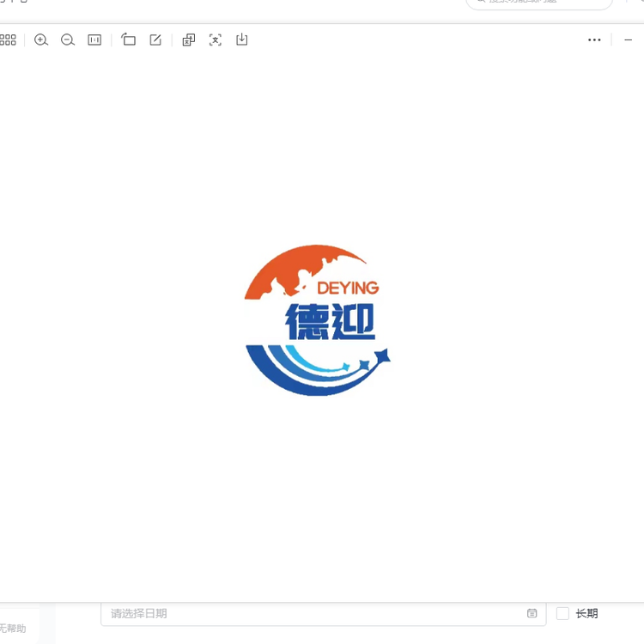Check the 长期 checkbox
The image size is (644, 644).
[x=562, y=613]
